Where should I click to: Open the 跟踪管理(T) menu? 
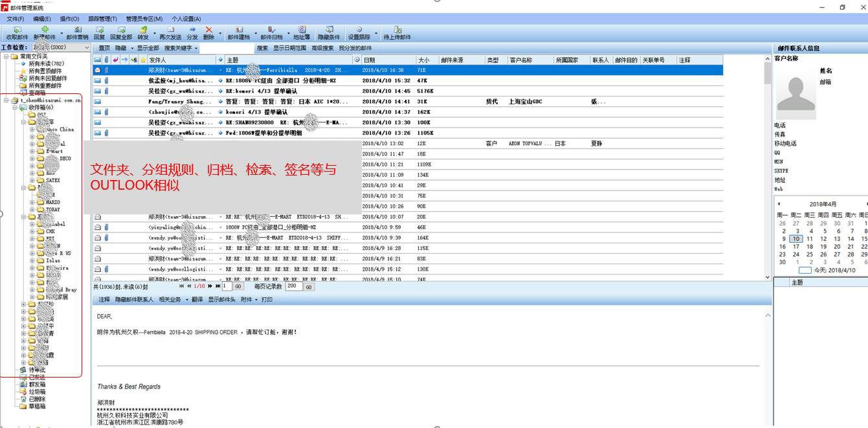103,19
